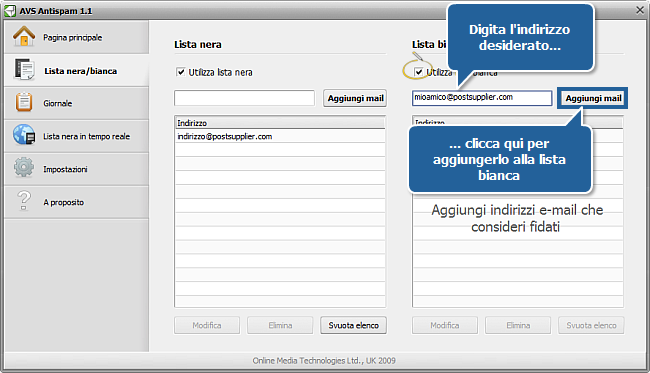
Task: Open the A proposito section
Action: [x=77, y=202]
